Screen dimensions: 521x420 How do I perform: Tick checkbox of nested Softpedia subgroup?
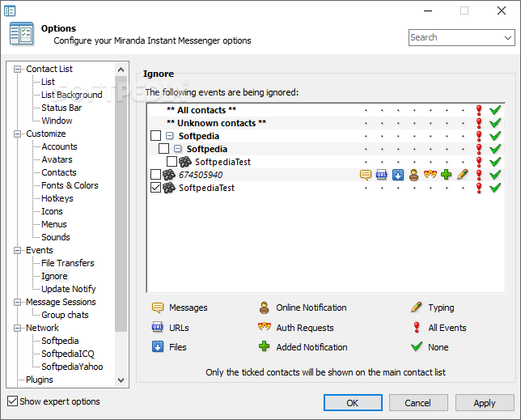point(163,149)
